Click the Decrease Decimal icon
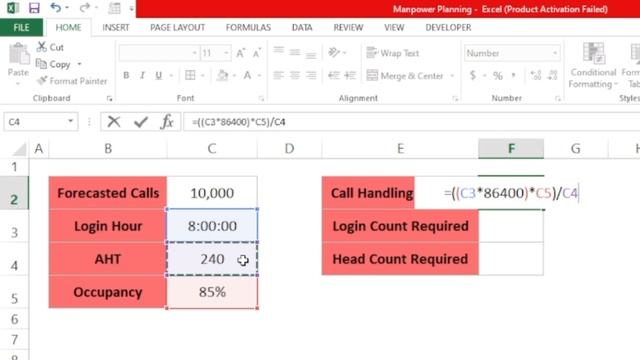This screenshot has height=360, width=640. point(552,76)
